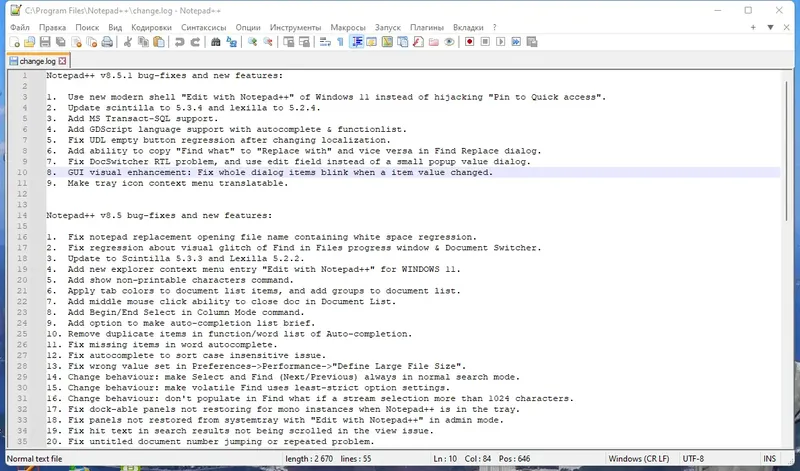This screenshot has height=471, width=800.
Task: Open the Вкладки menu
Action: point(468,27)
